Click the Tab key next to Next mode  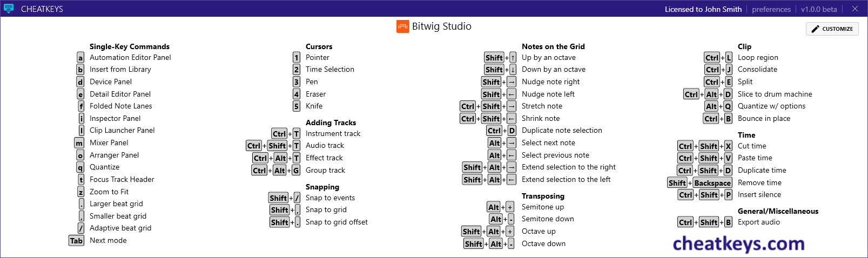pyautogui.click(x=76, y=241)
